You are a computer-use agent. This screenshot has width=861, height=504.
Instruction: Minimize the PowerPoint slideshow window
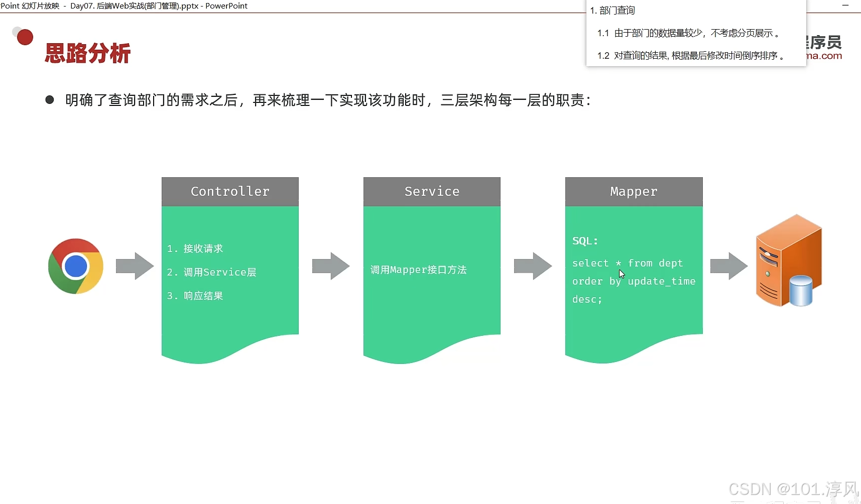pos(845,6)
